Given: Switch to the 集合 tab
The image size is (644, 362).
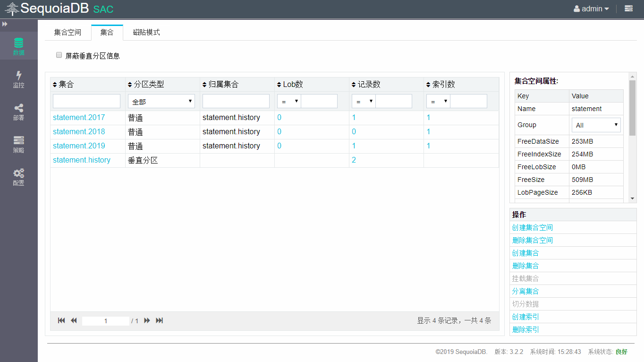Looking at the screenshot, I should 107,32.
